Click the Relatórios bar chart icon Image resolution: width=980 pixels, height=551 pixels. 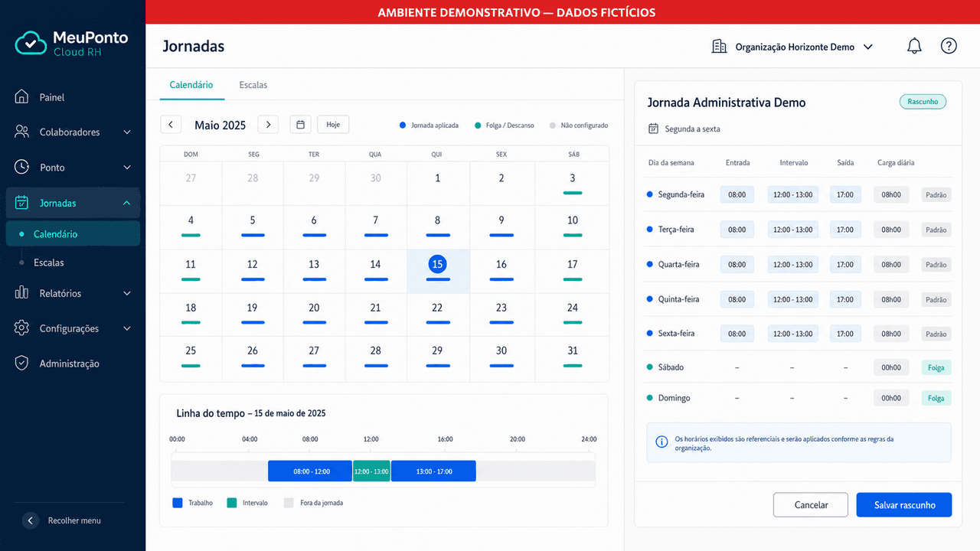(22, 293)
